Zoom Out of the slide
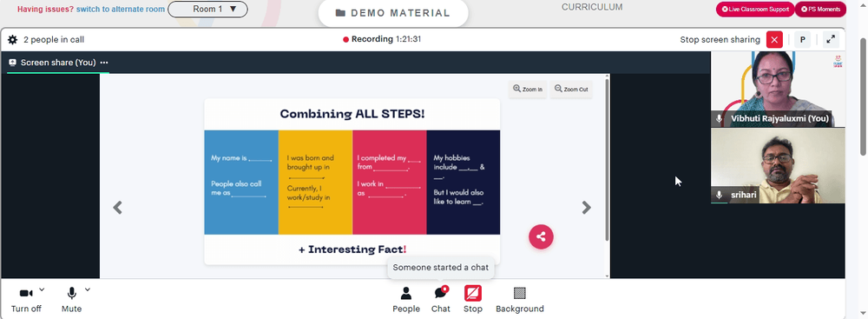The height and width of the screenshot is (319, 868). (571, 90)
